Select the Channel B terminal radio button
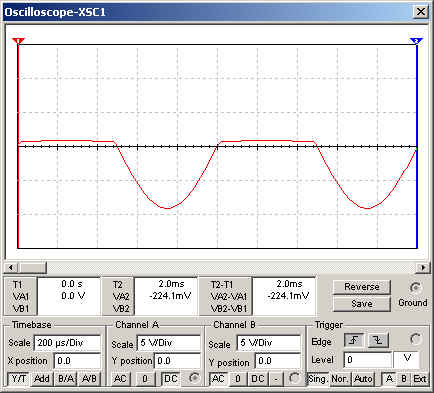The image size is (434, 393). coord(295,378)
